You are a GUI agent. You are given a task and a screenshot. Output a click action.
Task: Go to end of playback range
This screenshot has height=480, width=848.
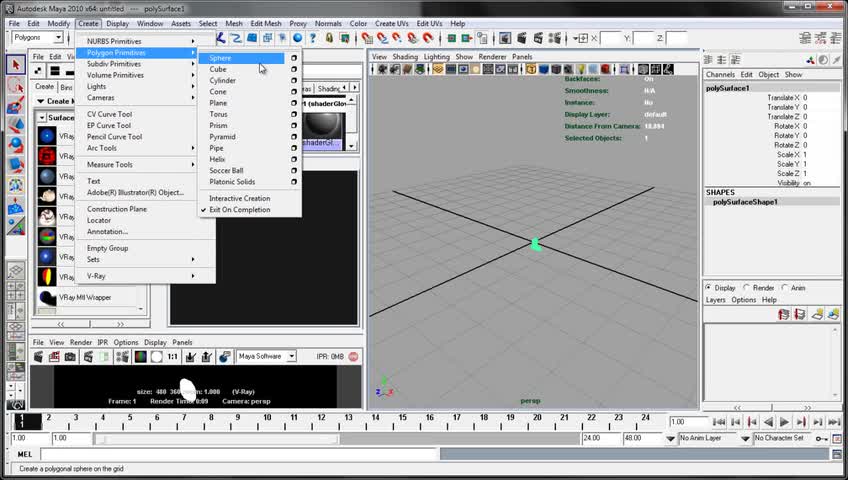coord(834,422)
